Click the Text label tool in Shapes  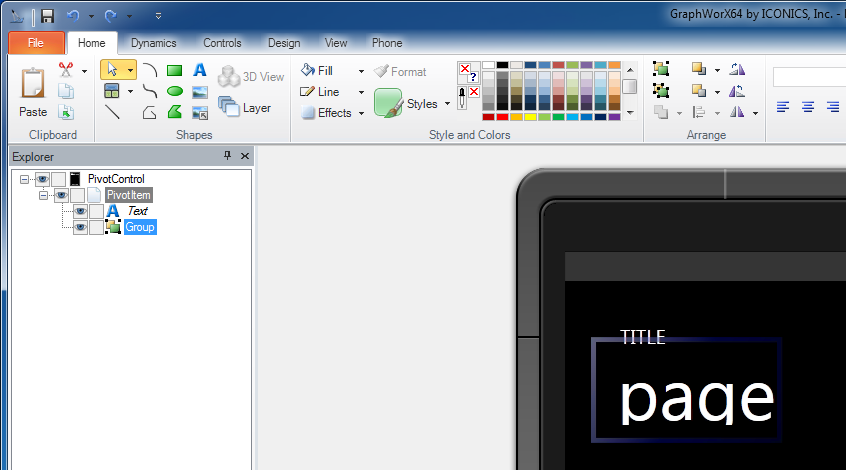pyautogui.click(x=200, y=70)
